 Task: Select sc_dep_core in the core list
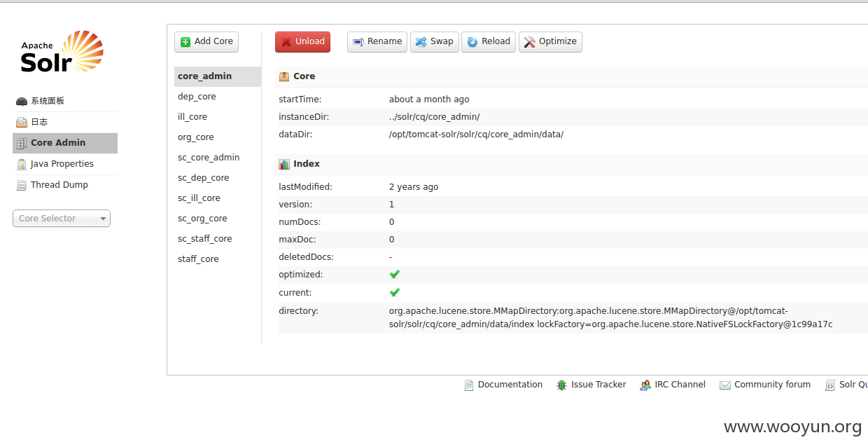point(218,178)
